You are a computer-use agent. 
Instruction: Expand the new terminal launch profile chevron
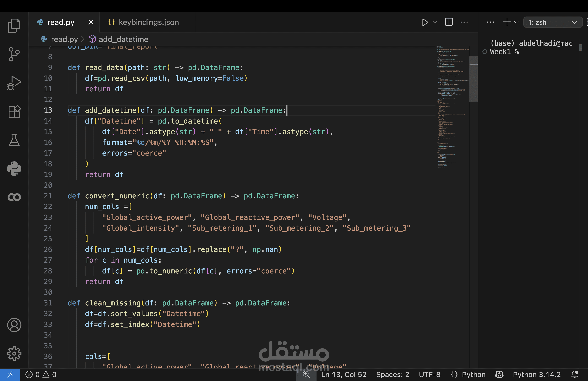516,23
